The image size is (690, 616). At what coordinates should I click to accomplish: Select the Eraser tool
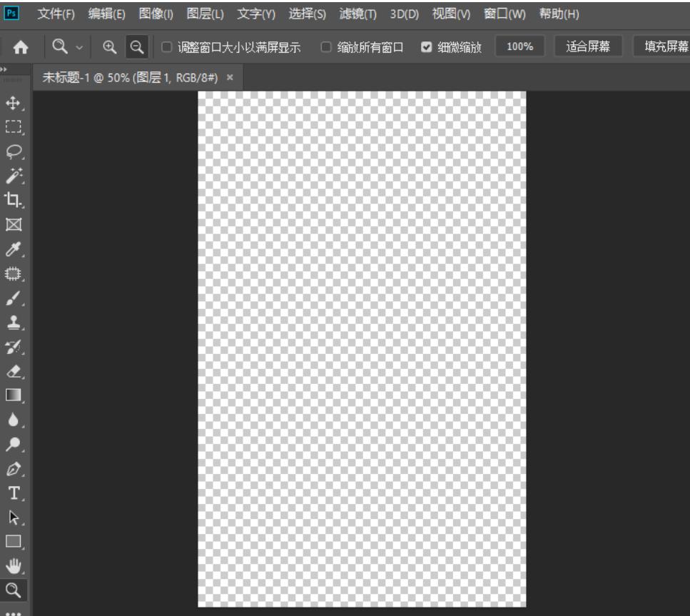click(x=14, y=370)
